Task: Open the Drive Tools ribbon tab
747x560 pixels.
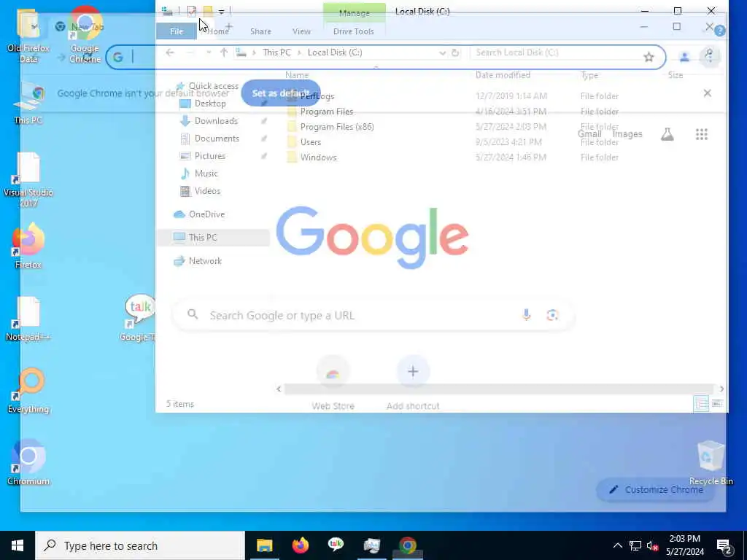Action: tap(354, 31)
